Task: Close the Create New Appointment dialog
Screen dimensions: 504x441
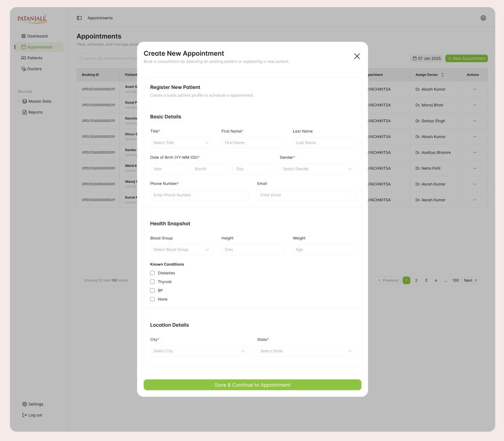Action: click(357, 56)
